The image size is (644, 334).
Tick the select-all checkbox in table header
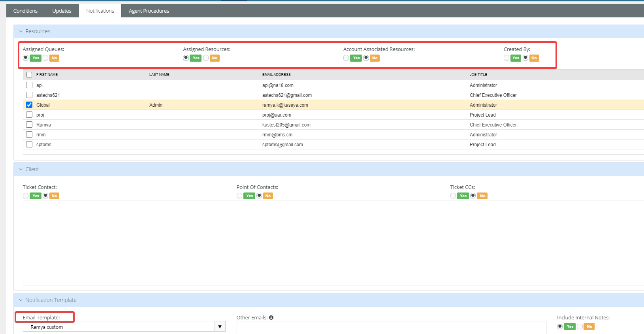pos(29,74)
